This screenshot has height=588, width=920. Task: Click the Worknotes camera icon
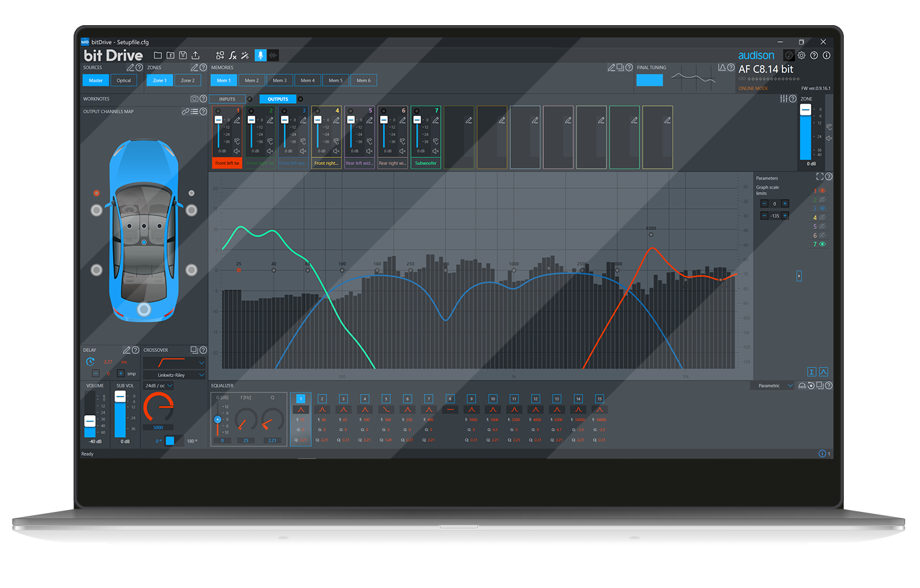(194, 99)
